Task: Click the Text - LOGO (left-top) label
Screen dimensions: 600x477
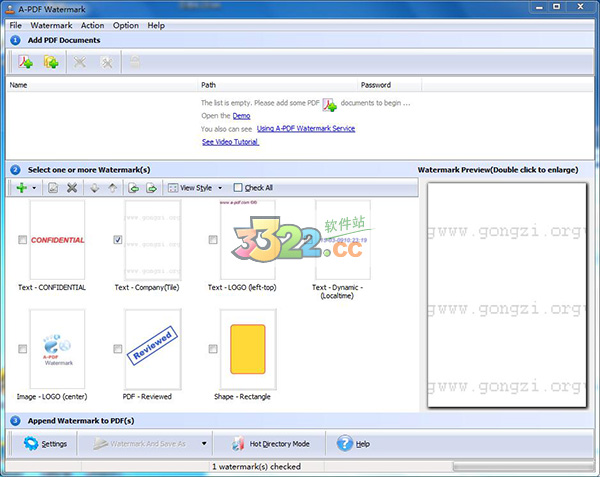Action: point(242,287)
